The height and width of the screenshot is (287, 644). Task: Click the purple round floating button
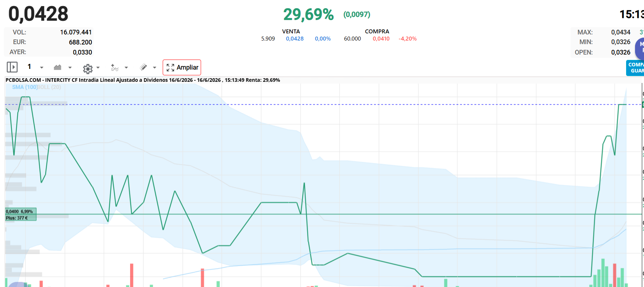click(640, 49)
